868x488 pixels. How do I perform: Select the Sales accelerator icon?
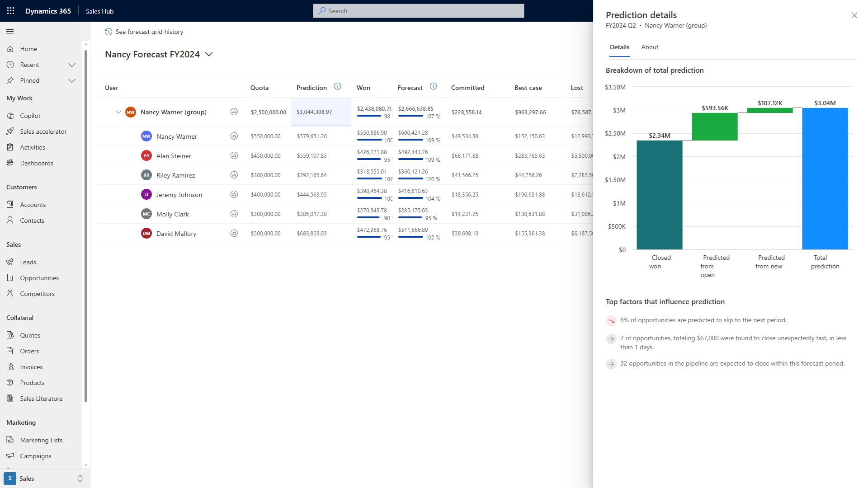click(x=11, y=131)
